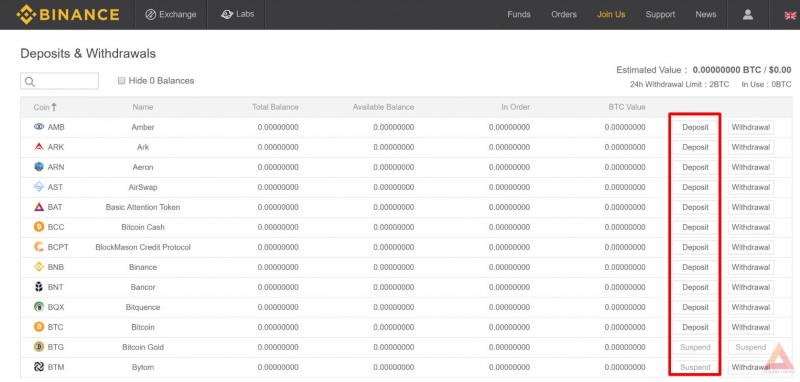
Task: Click Deposit for ARK
Action: [695, 147]
